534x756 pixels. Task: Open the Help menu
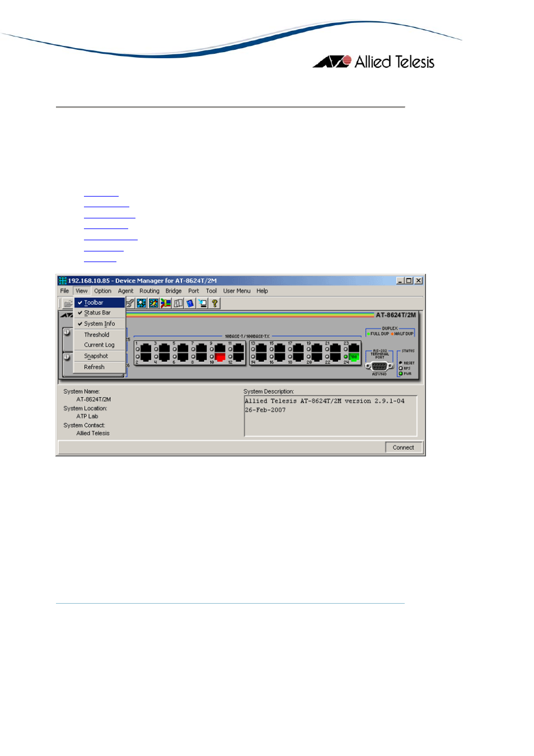click(262, 291)
